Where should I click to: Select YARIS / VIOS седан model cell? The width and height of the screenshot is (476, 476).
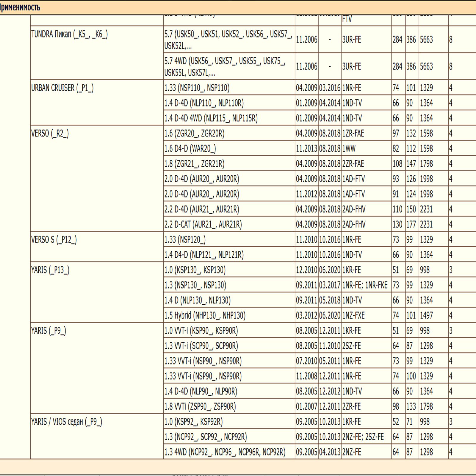pyautogui.click(x=67, y=422)
